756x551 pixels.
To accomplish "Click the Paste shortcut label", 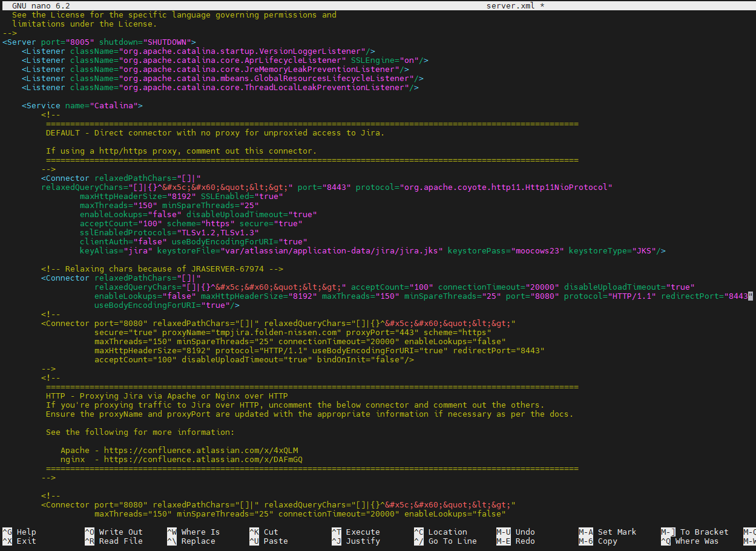I will [x=275, y=541].
